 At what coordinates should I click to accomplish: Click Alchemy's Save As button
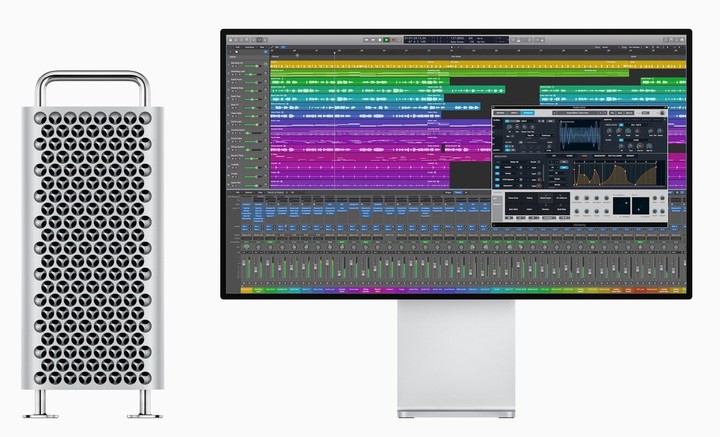[x=629, y=113]
